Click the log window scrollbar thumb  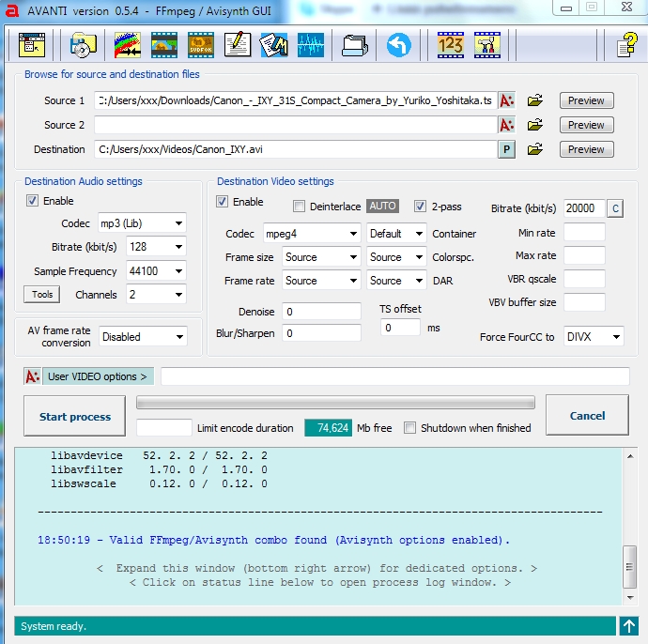(629, 567)
